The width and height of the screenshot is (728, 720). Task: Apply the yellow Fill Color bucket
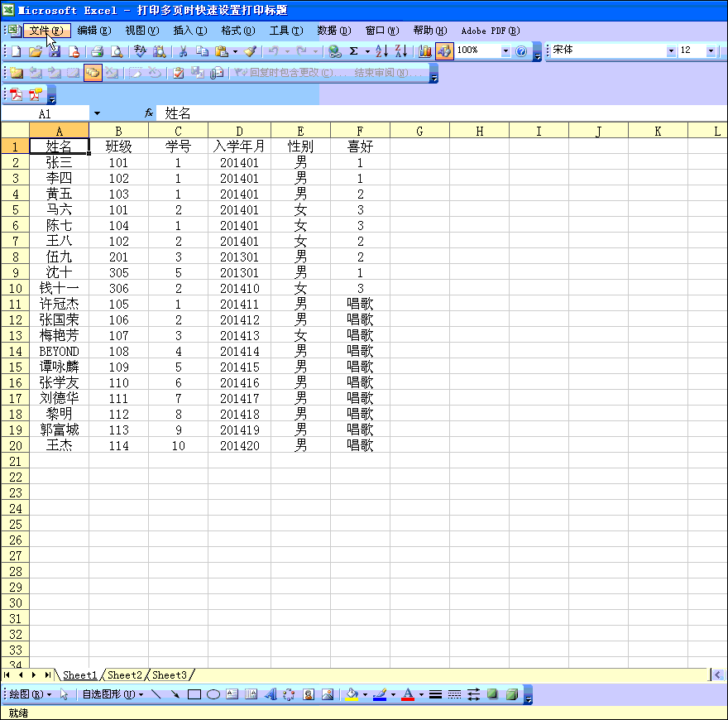point(351,694)
